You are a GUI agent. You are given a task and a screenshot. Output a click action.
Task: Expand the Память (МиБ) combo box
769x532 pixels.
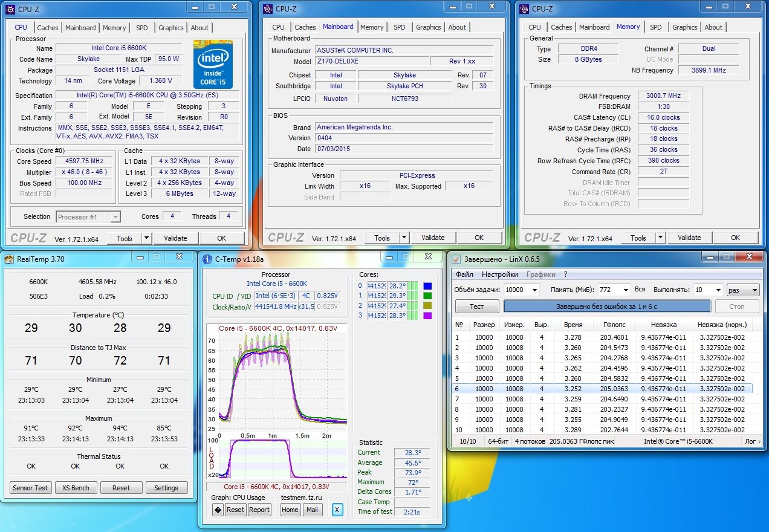click(x=625, y=290)
